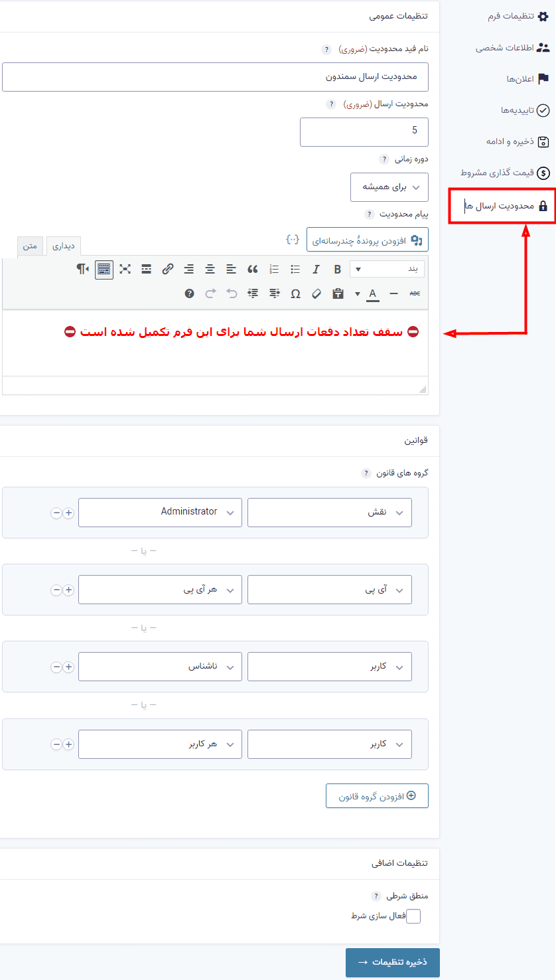The height and width of the screenshot is (980, 556).
Task: Open the Administrator role dropdown
Action: tap(160, 513)
